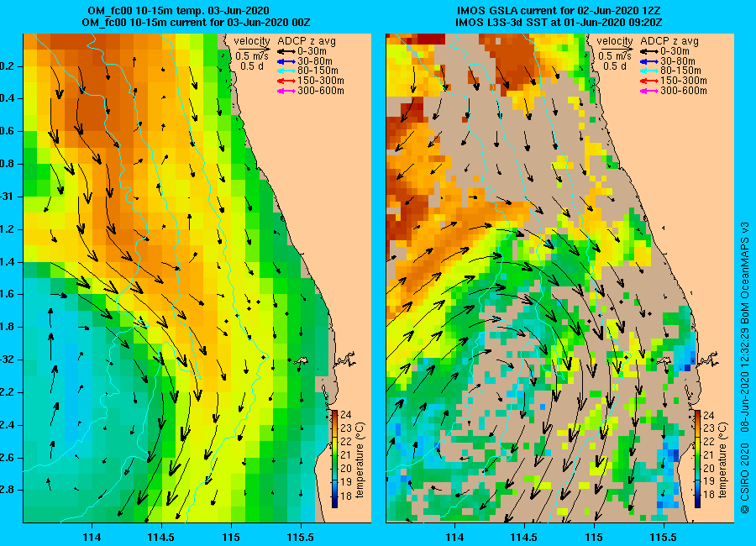Select red 150-300m arrow in IMOS legend

tap(649, 81)
